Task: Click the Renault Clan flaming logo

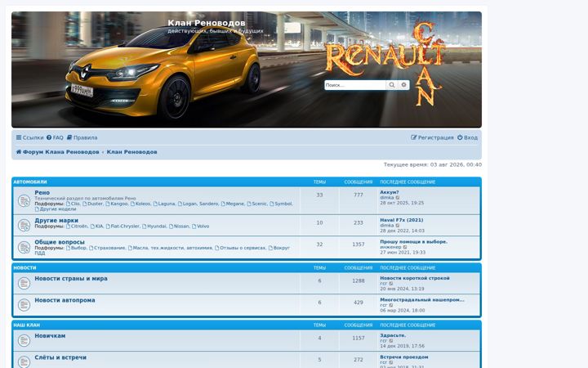Action: coord(386,64)
